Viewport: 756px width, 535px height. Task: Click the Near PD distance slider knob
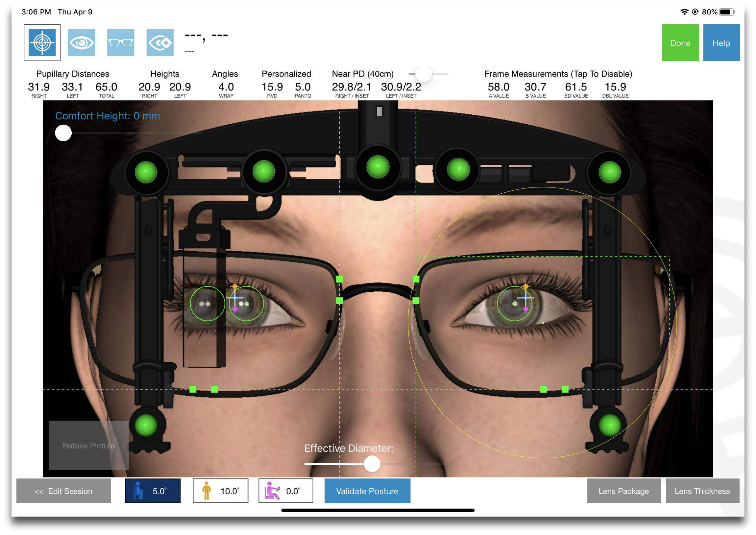pos(423,74)
